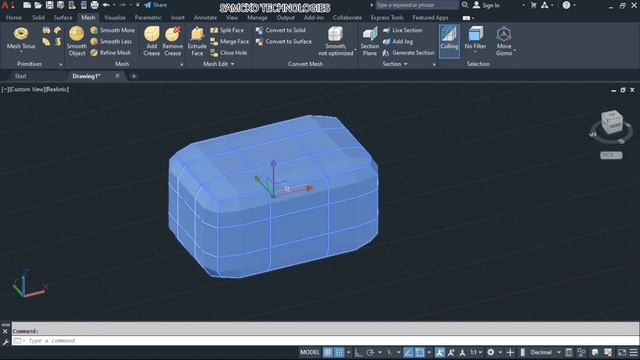Click the command line input field

click(x=325, y=340)
